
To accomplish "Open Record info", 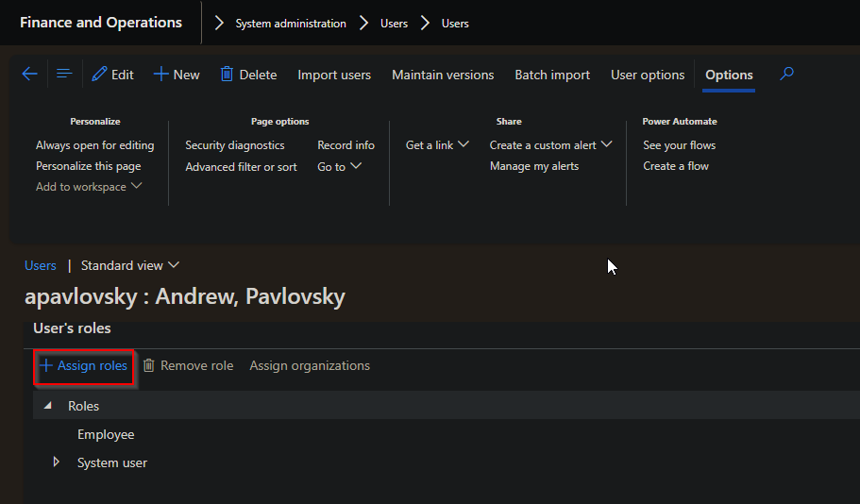I will [346, 145].
